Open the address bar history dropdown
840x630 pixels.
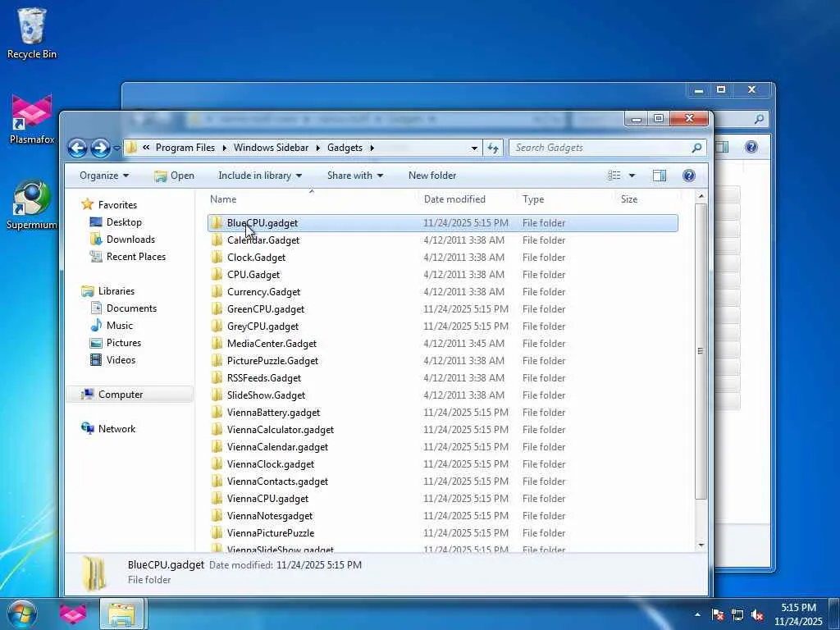pos(474,148)
